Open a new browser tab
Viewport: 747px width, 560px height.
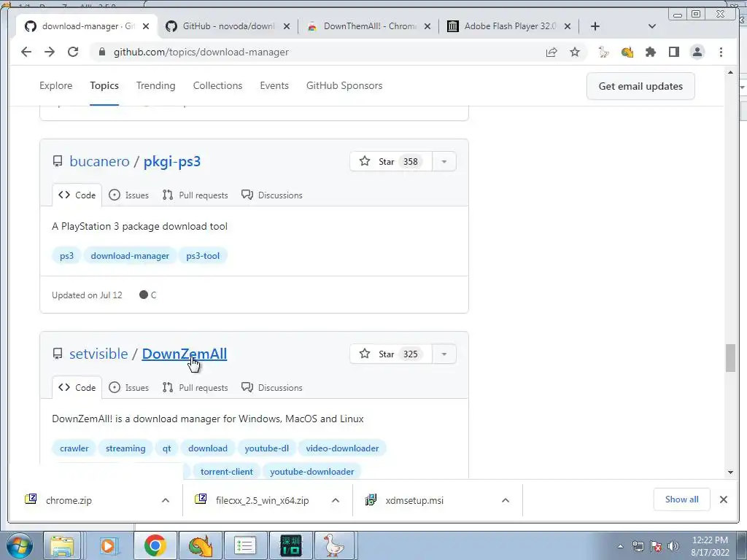[x=595, y=26]
